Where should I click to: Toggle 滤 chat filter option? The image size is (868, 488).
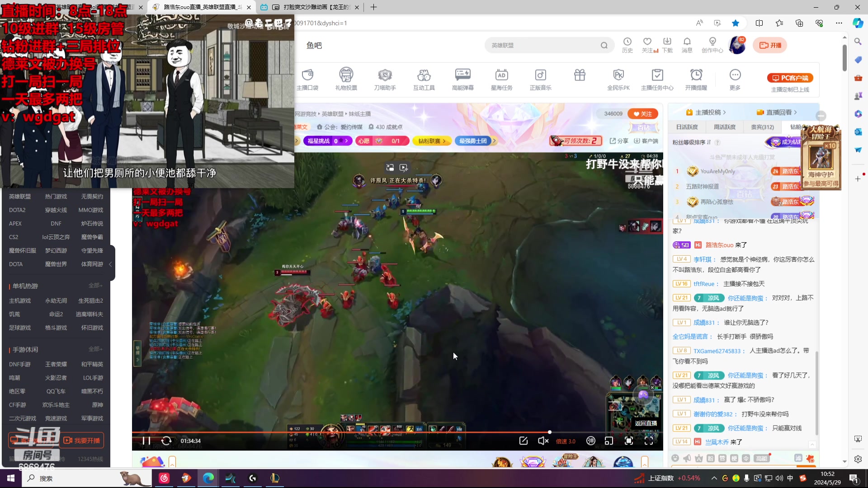click(x=798, y=458)
